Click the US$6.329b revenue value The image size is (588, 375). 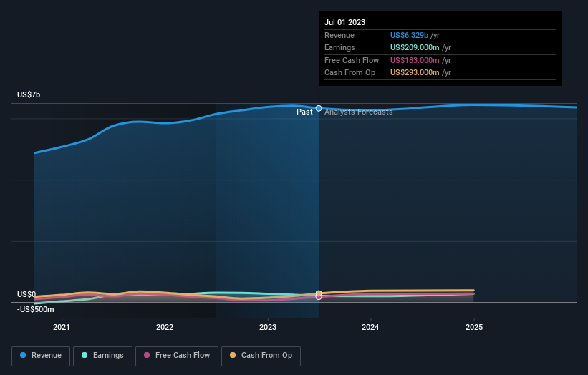(x=409, y=35)
